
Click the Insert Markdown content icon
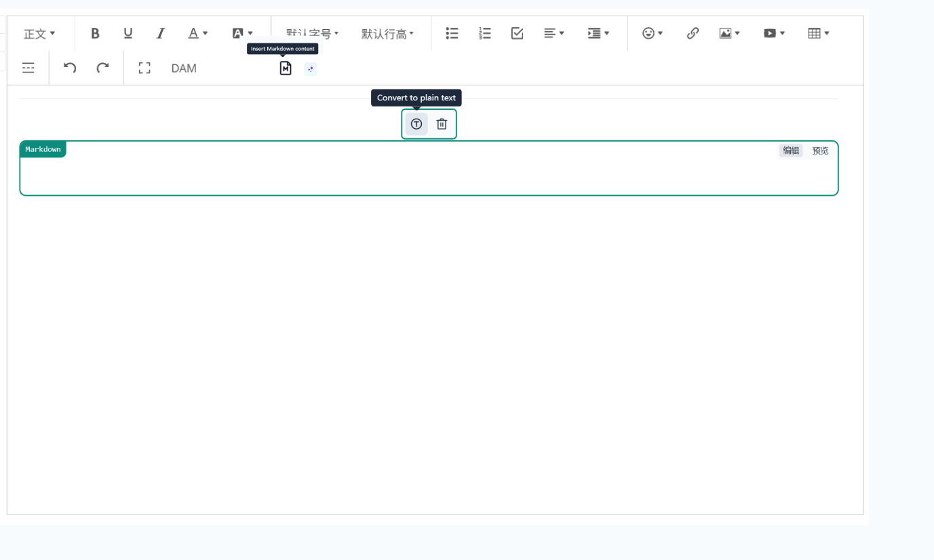click(x=286, y=68)
